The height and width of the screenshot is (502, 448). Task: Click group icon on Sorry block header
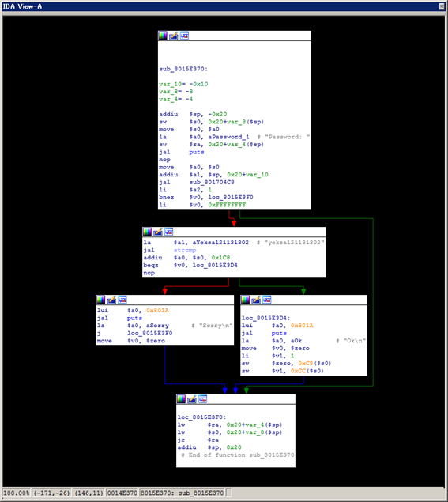coord(122,300)
